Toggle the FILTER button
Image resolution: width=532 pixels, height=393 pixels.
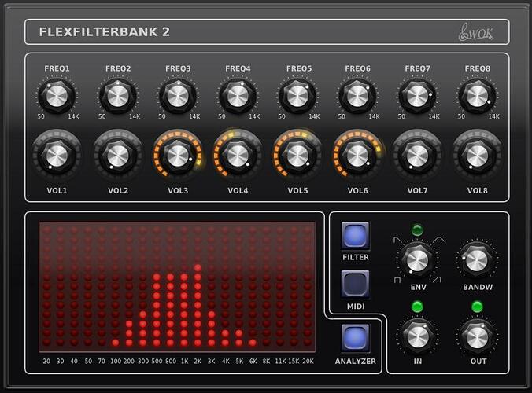(355, 235)
